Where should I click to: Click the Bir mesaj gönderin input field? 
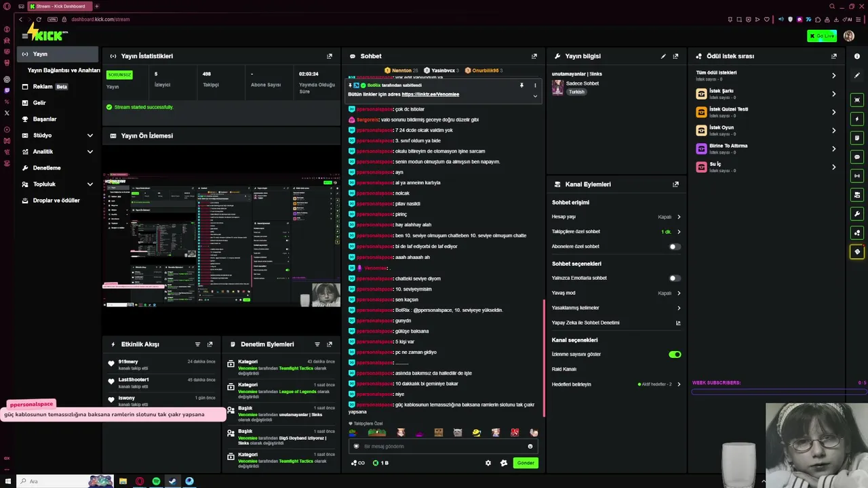[443, 446]
